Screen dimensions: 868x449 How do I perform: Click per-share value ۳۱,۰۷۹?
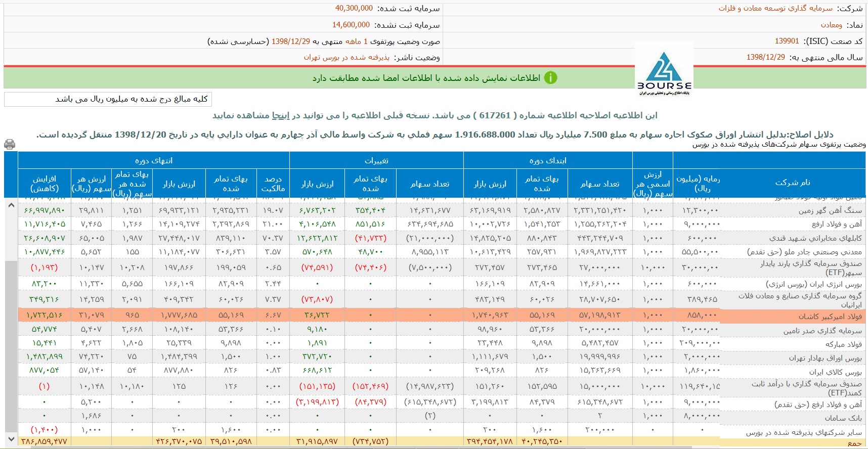(x=92, y=315)
